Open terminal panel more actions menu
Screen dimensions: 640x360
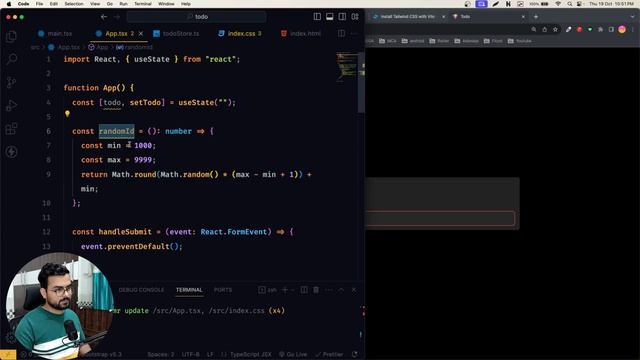click(x=329, y=290)
